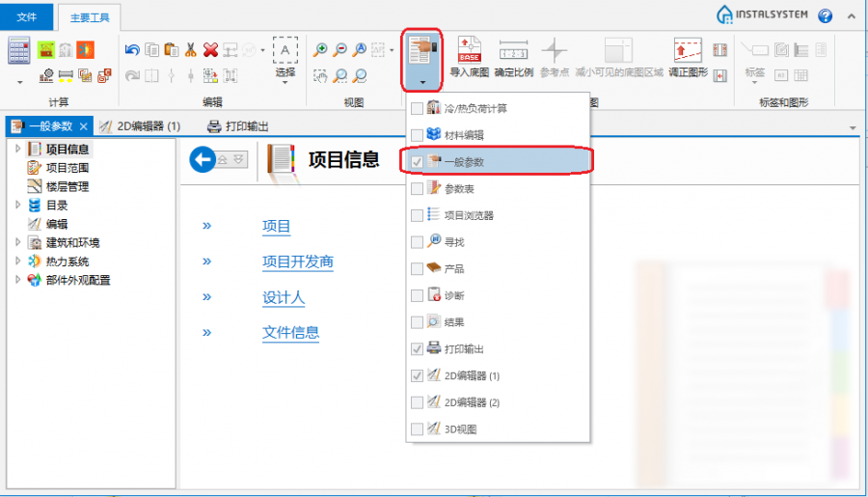Viewport: 868px width, 497px height.
Task: Click the red X delete icon
Action: click(210, 50)
